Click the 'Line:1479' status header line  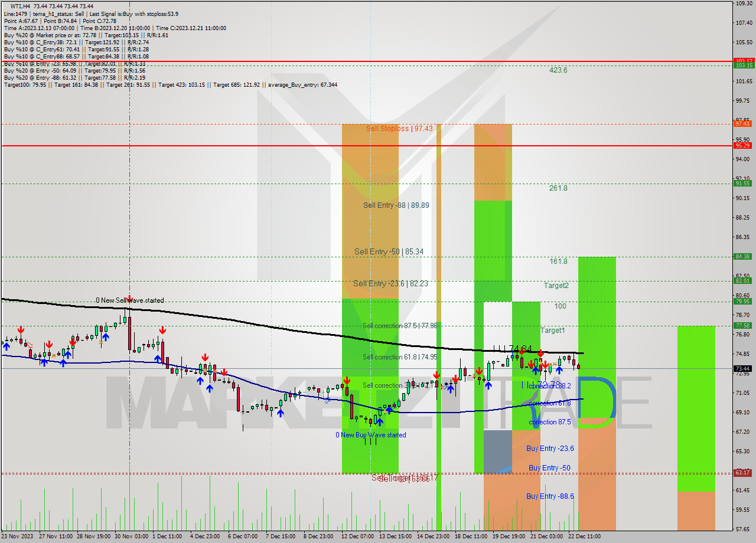[91, 14]
